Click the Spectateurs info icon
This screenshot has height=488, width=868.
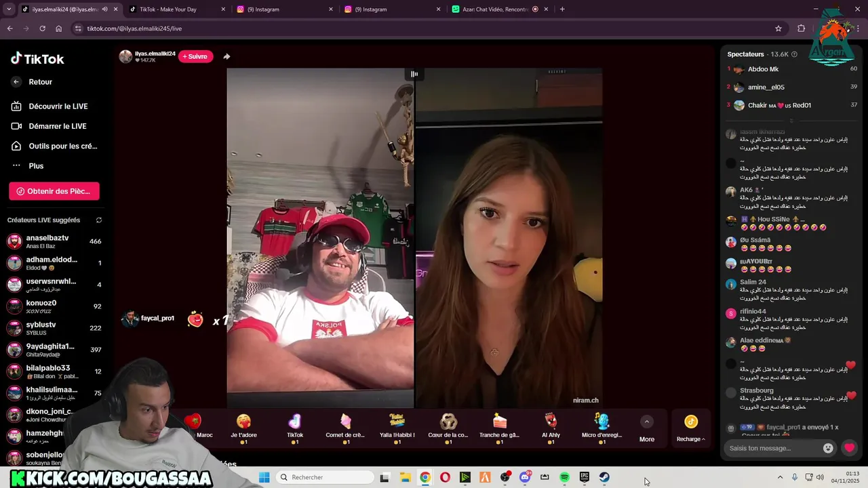[794, 54]
